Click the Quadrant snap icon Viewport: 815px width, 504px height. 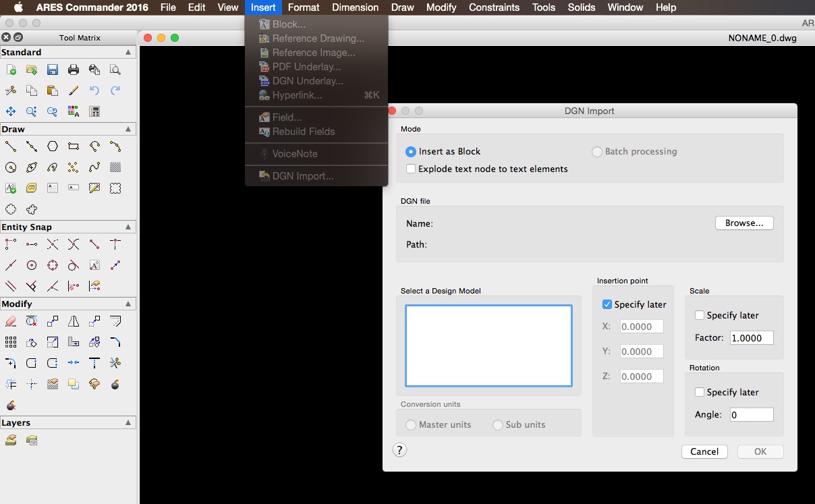tap(53, 265)
